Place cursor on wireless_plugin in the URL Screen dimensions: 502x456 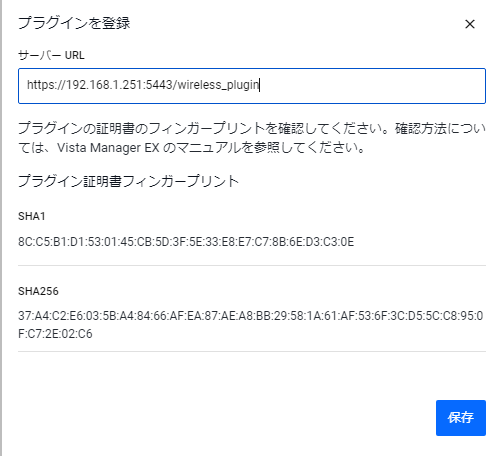coord(218,85)
